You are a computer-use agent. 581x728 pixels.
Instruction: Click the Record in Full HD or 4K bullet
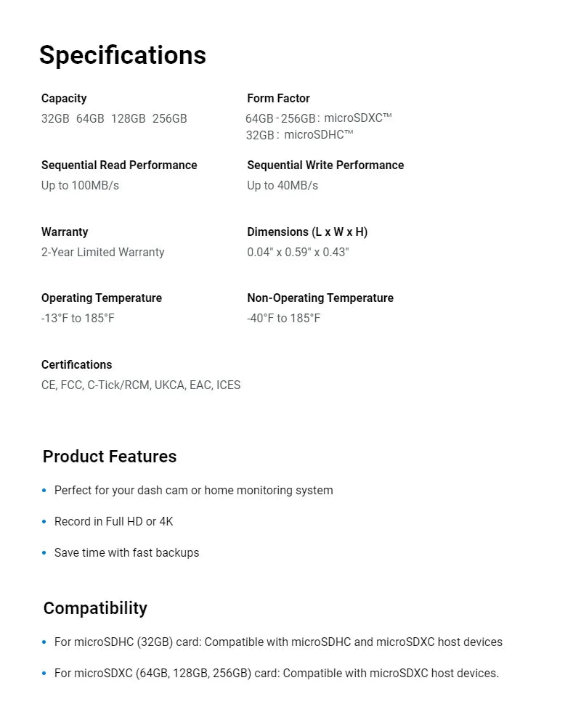tap(113, 521)
